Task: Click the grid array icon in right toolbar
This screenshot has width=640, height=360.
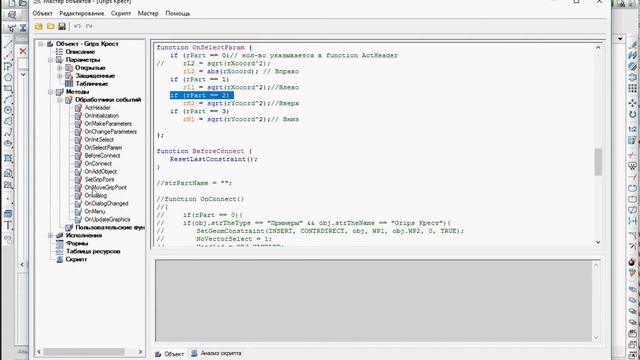Action: tap(632, 89)
